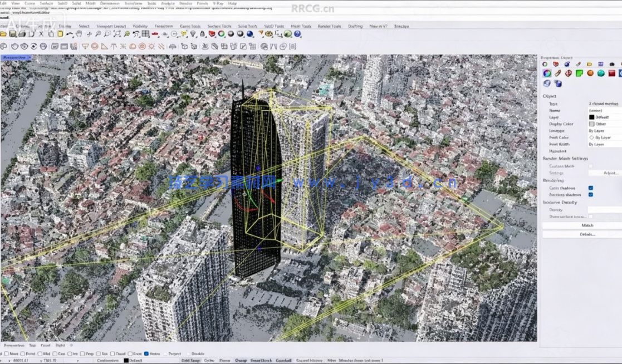Select the black Default color swatch at bottom

click(x=126, y=360)
